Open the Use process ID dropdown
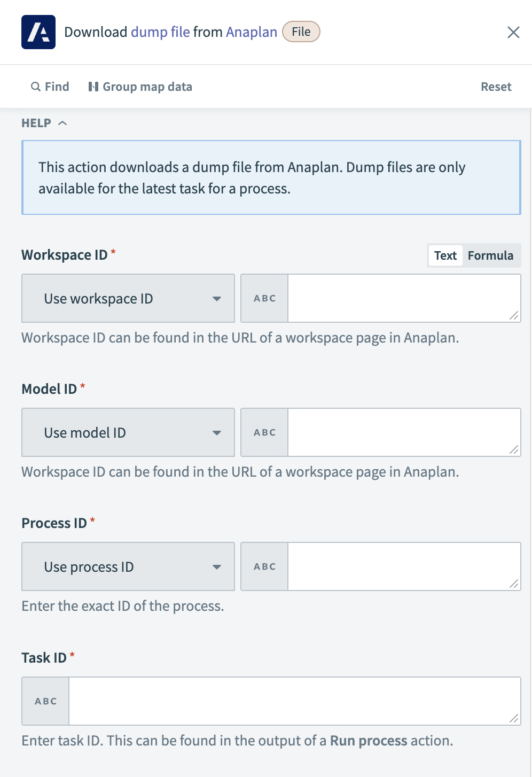532x777 pixels. (128, 566)
